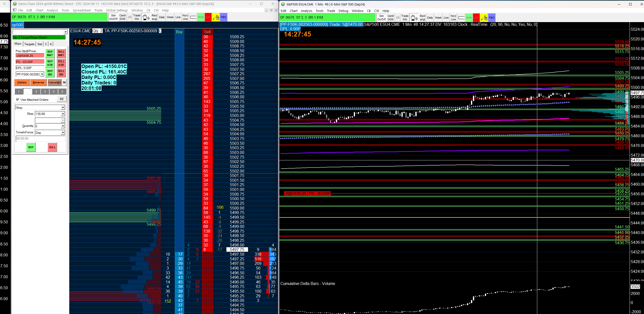Viewport: 644px width, 314px height.
Task: Uncheck Use Attached Orders checkbox
Action: pos(18,100)
